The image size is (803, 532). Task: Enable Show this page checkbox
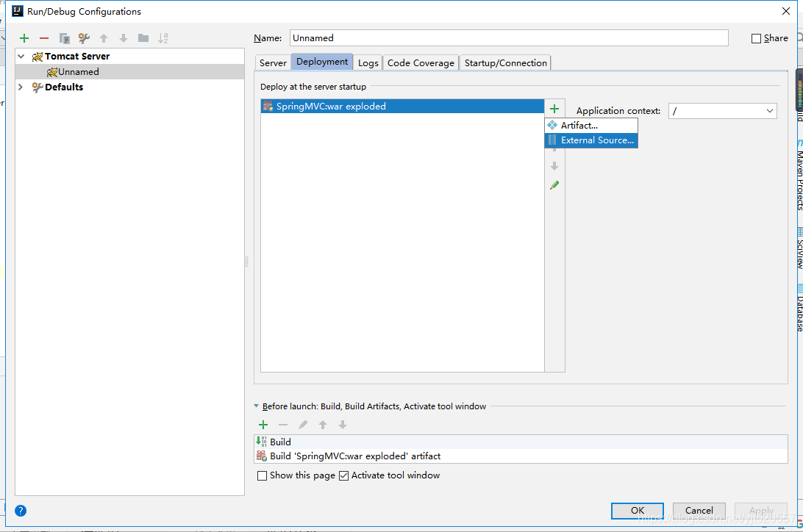click(263, 475)
